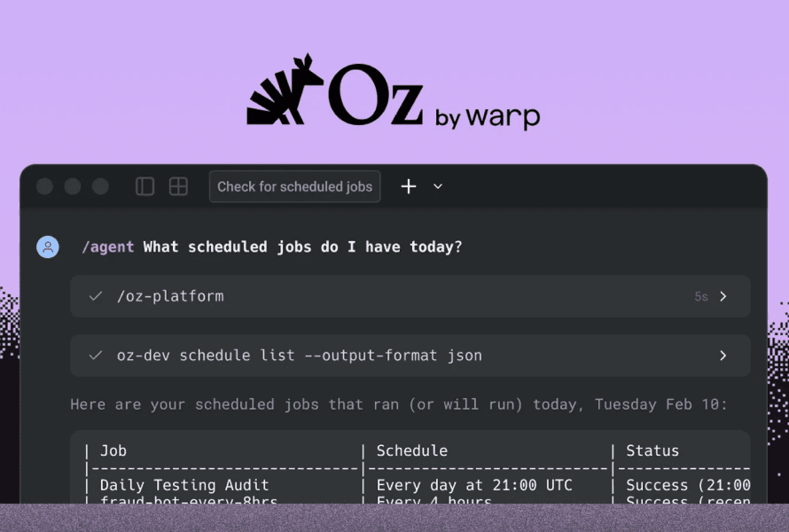The image size is (789, 532).
Task: Open the new tab options dropdown arrow
Action: pos(438,187)
